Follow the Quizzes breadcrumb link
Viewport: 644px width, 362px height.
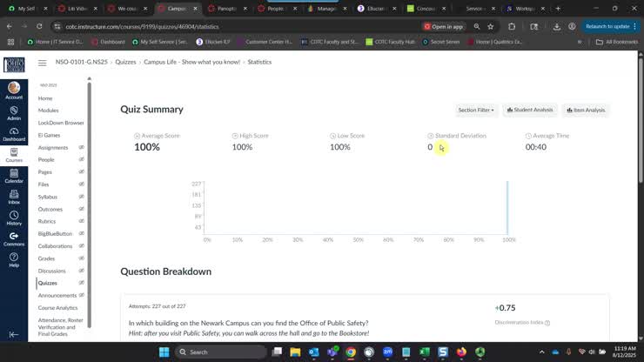[x=125, y=62]
